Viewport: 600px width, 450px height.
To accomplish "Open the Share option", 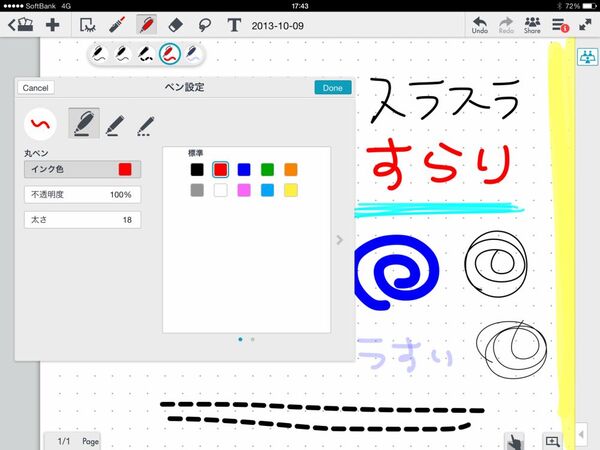I will point(532,25).
